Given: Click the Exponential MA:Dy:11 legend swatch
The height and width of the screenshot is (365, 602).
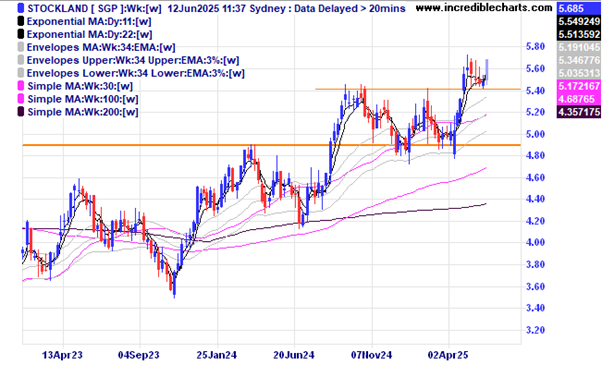Looking at the screenshot, I should click(x=21, y=21).
